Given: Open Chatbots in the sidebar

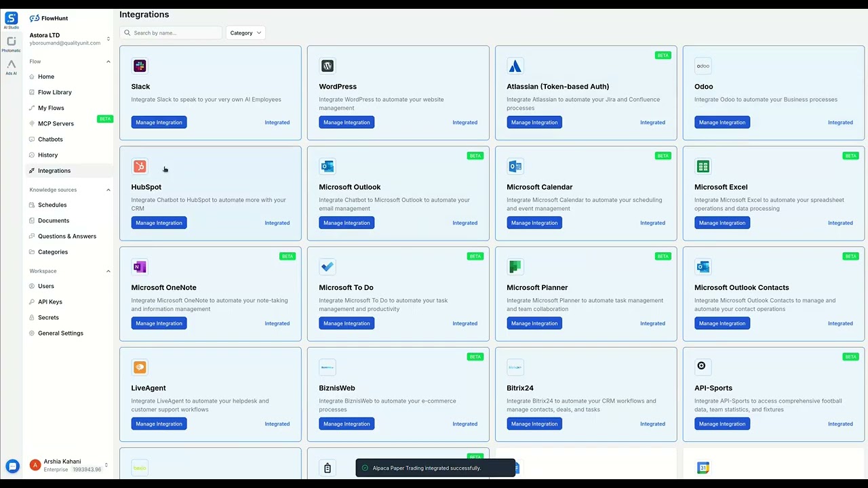Looking at the screenshot, I should 50,139.
